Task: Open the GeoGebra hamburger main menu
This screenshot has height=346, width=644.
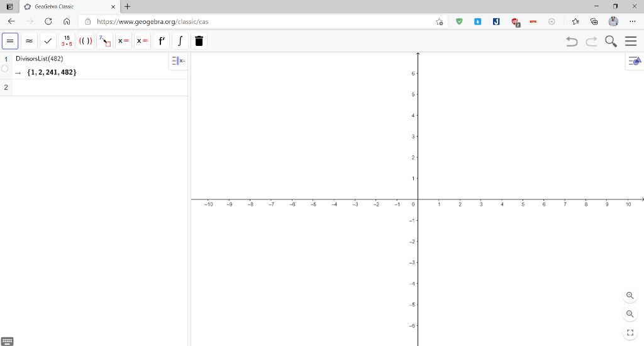Action: pyautogui.click(x=631, y=41)
